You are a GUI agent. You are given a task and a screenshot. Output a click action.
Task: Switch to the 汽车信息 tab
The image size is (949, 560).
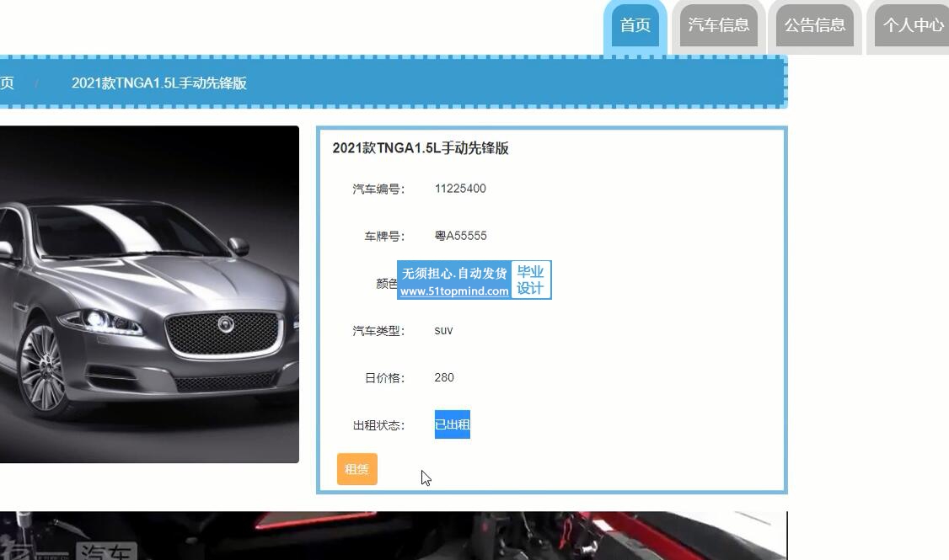click(718, 25)
